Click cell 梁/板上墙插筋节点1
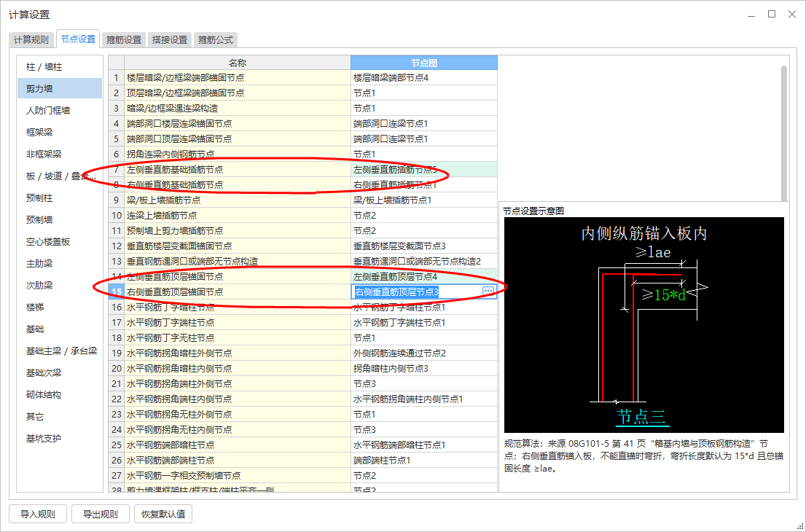Image resolution: width=806 pixels, height=532 pixels. coord(424,200)
